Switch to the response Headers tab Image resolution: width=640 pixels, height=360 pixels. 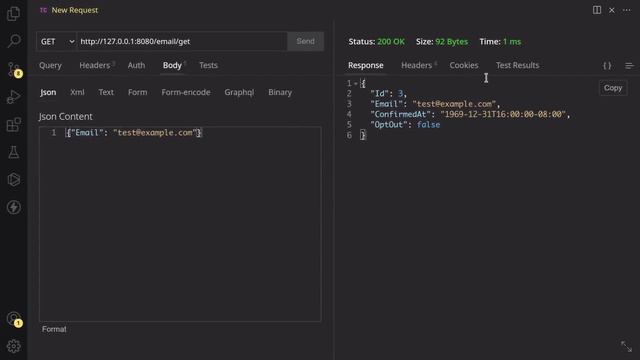point(417,65)
